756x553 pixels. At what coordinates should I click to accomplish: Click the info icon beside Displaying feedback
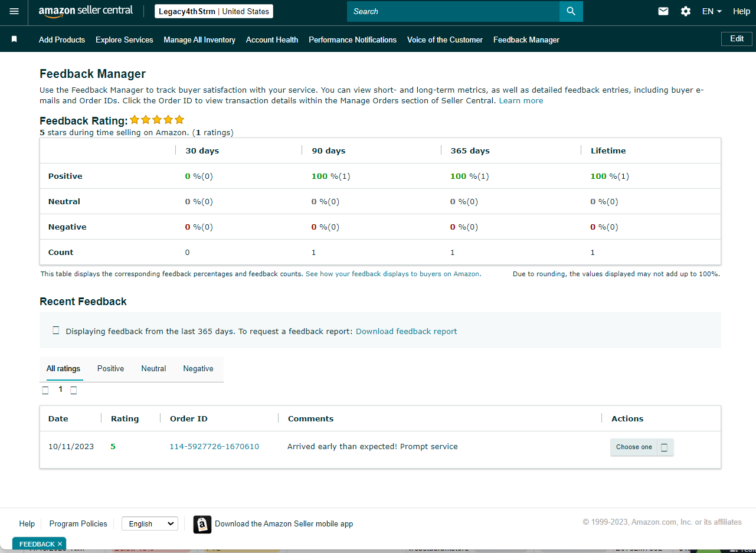[56, 331]
